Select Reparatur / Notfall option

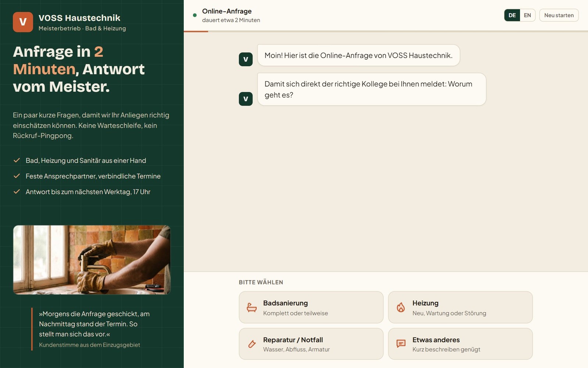311,344
